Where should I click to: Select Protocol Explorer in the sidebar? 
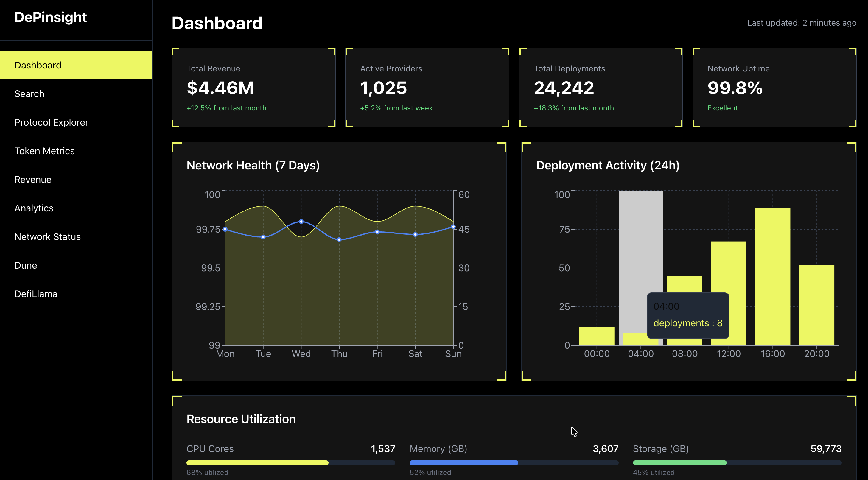click(x=51, y=122)
